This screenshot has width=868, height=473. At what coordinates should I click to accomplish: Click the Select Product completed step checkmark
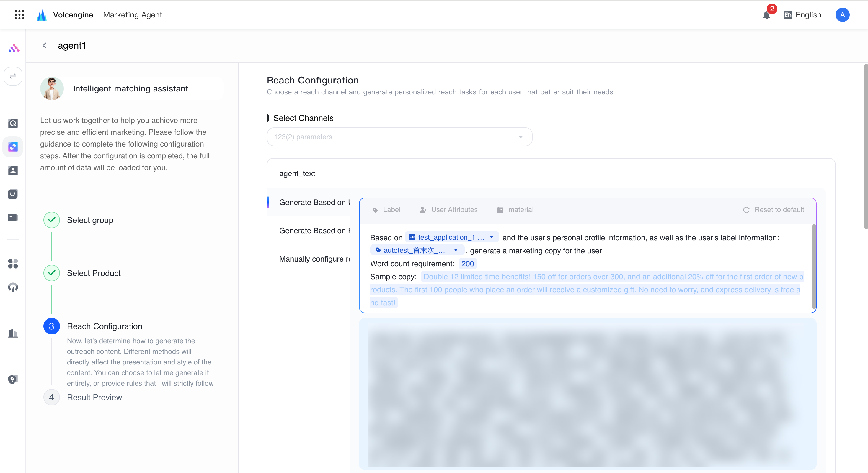click(x=52, y=273)
